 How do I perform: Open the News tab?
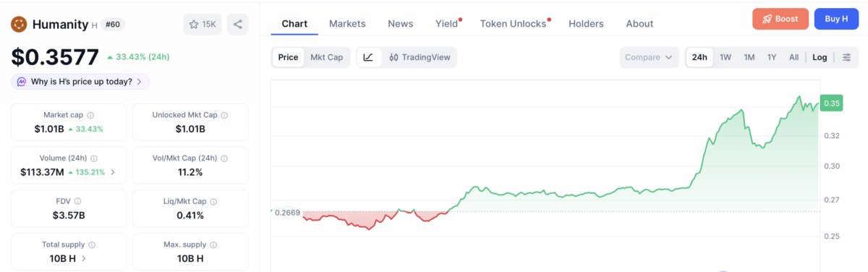tap(401, 24)
